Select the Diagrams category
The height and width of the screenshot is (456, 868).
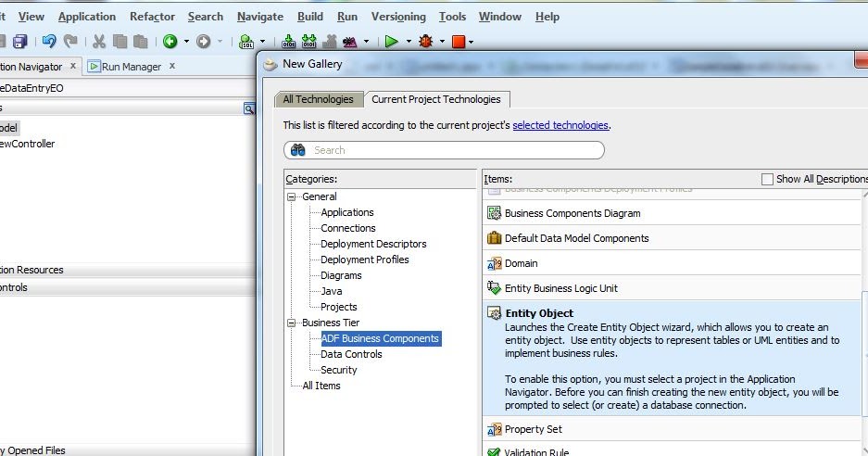tap(341, 275)
